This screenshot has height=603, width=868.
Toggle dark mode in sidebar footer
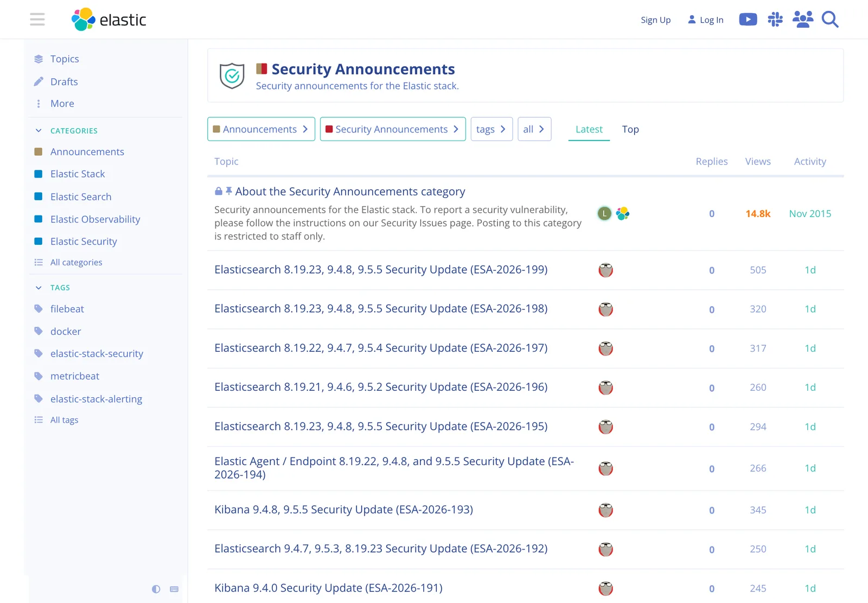click(x=156, y=589)
